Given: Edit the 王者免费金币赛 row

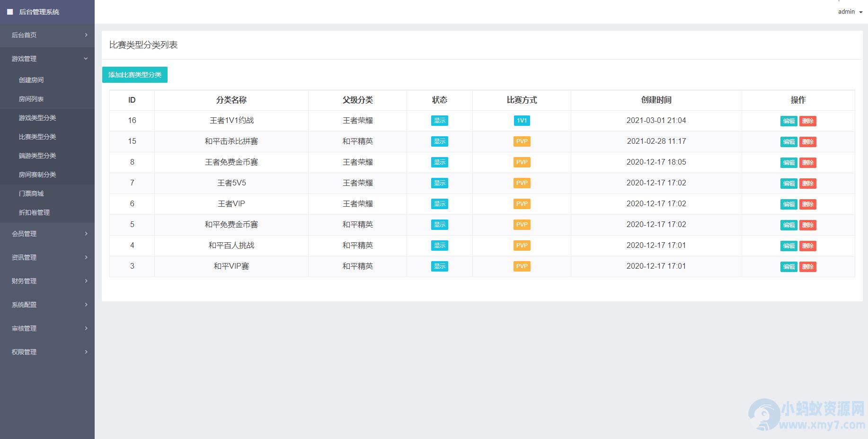Looking at the screenshot, I should [x=789, y=163].
